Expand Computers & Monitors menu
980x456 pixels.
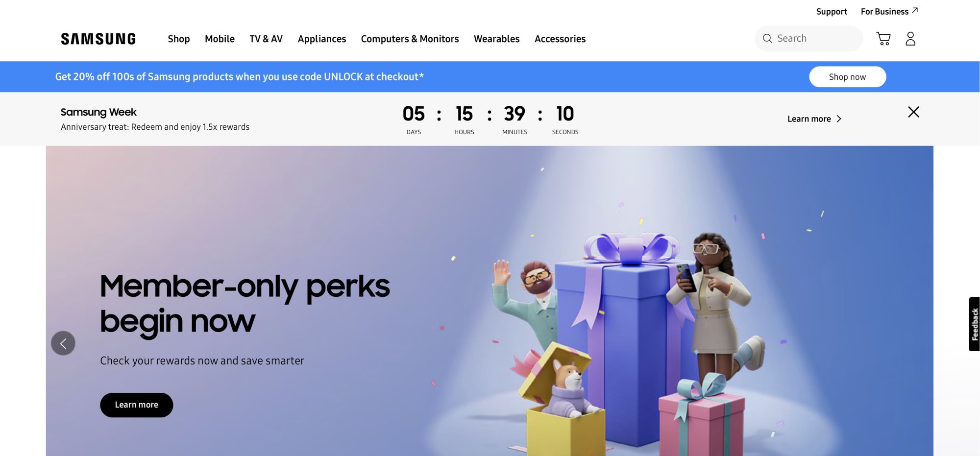pyautogui.click(x=410, y=39)
